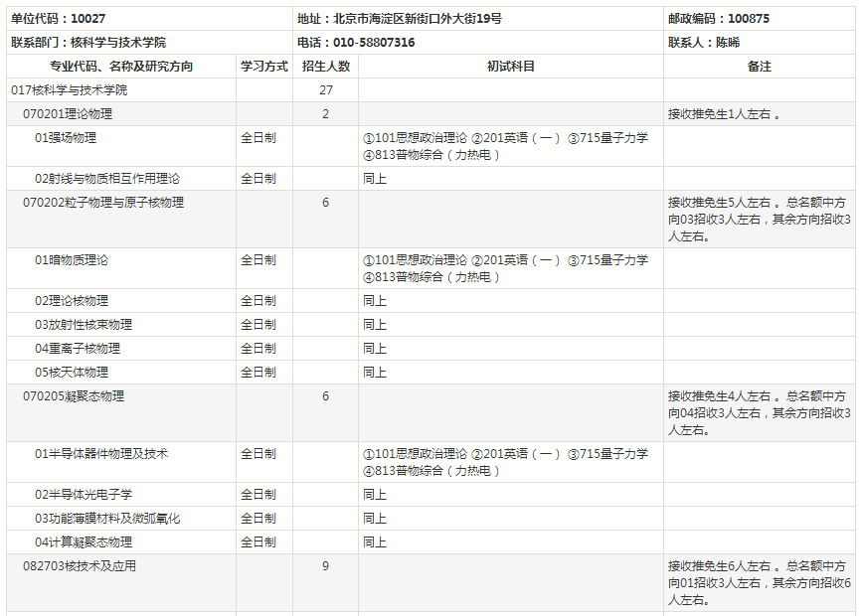Select the 070205凝聚态物理 major row
The height and width of the screenshot is (616, 860).
[x=75, y=396]
